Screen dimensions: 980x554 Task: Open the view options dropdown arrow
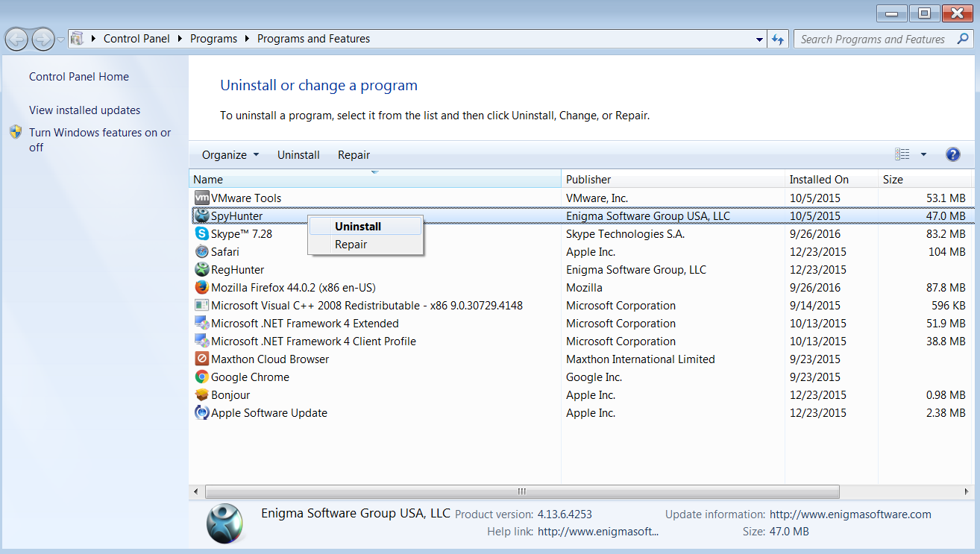pyautogui.click(x=923, y=154)
